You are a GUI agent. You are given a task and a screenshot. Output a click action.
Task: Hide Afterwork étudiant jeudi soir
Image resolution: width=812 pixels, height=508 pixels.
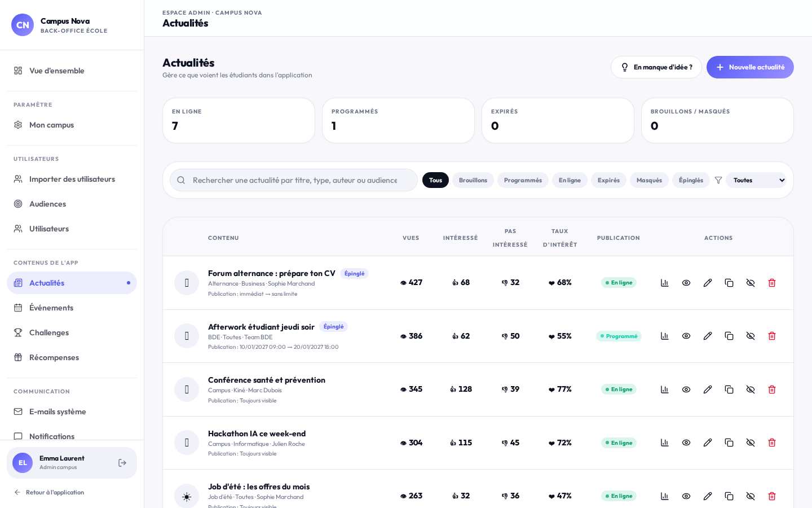(751, 336)
